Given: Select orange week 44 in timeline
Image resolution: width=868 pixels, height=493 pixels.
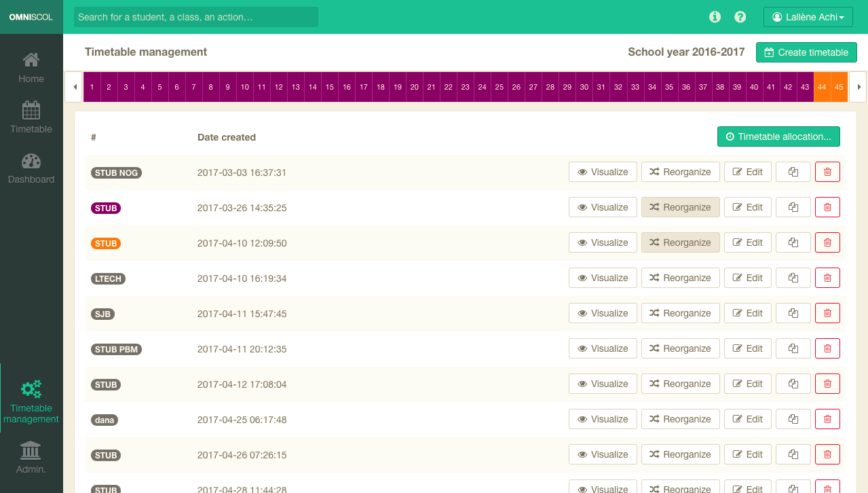Looking at the screenshot, I should (822, 87).
